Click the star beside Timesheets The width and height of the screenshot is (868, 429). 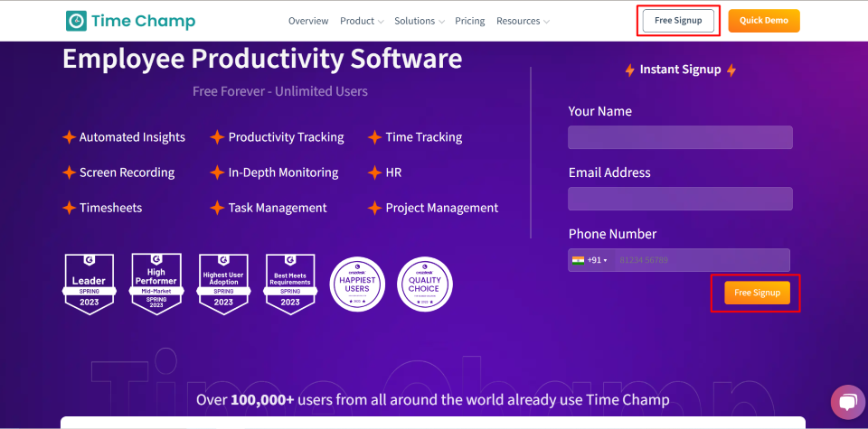(x=69, y=208)
